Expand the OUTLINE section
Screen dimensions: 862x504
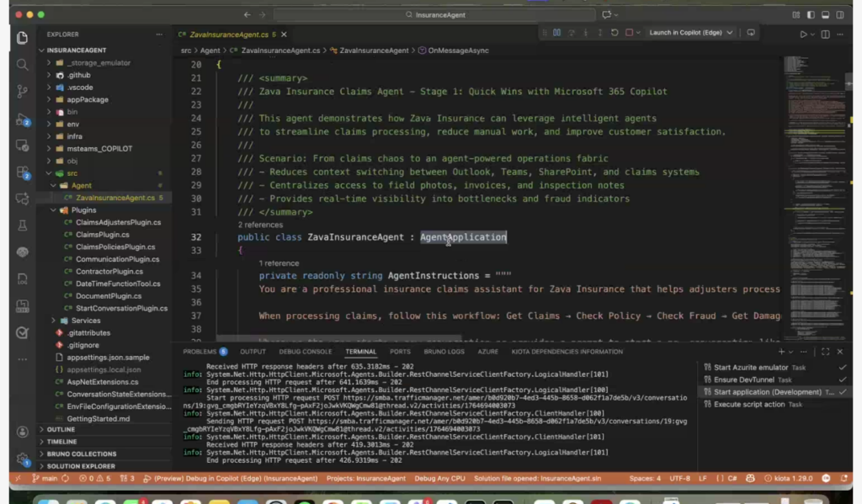[x=61, y=429]
